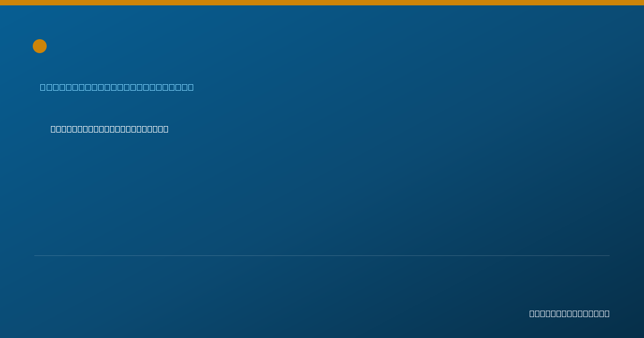This screenshot has width=644, height=338.
Task: Select the light blue heading text line
Action: coord(117,87)
